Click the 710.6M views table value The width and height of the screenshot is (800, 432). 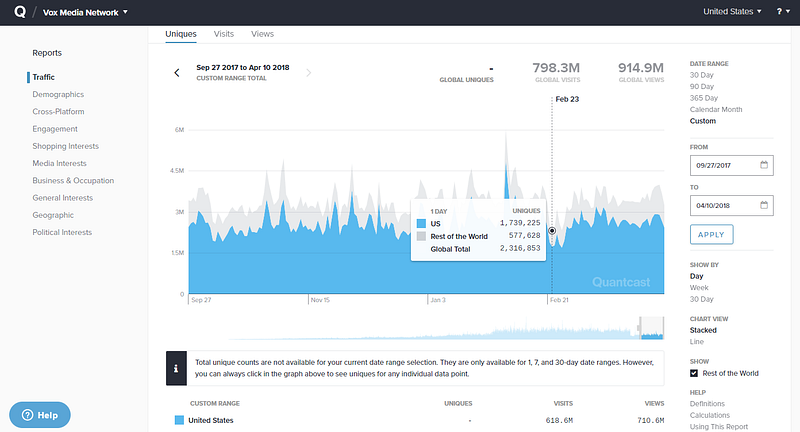tap(651, 420)
